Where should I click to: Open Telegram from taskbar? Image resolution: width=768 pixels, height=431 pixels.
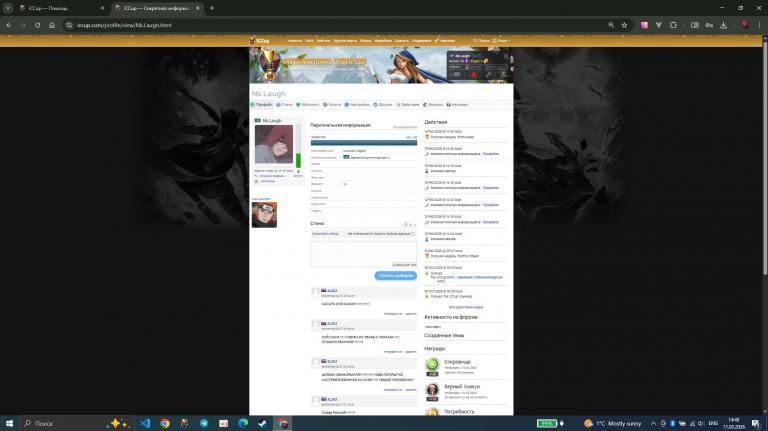tap(204, 423)
